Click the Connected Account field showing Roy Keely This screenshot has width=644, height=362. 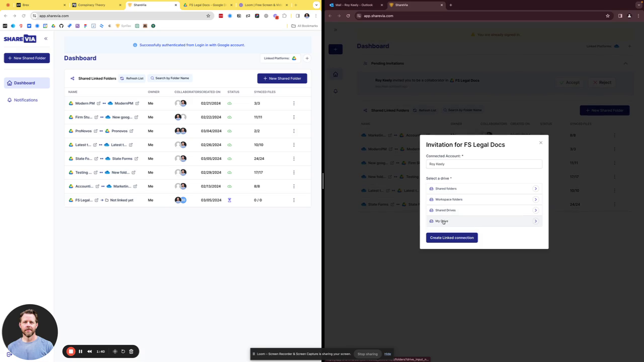[484, 164]
